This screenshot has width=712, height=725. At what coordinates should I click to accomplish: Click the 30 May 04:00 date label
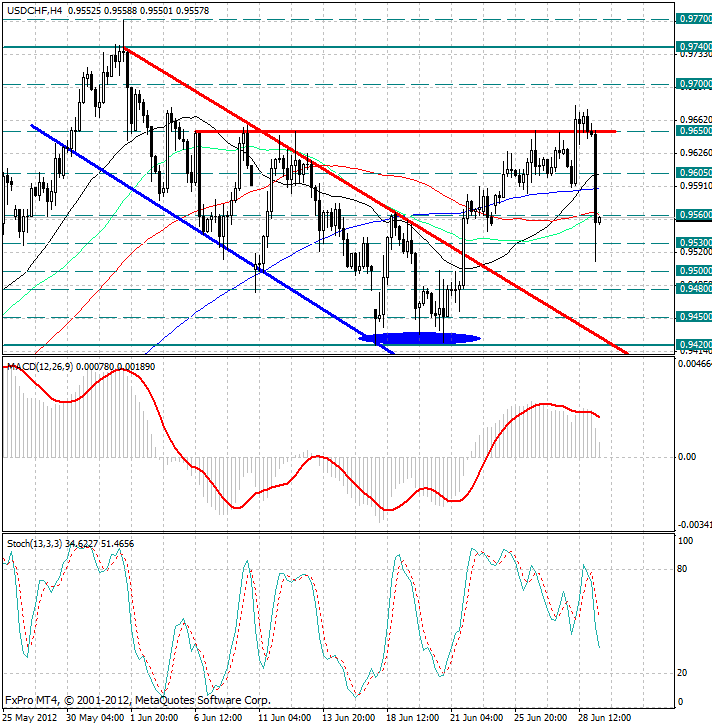click(95, 718)
